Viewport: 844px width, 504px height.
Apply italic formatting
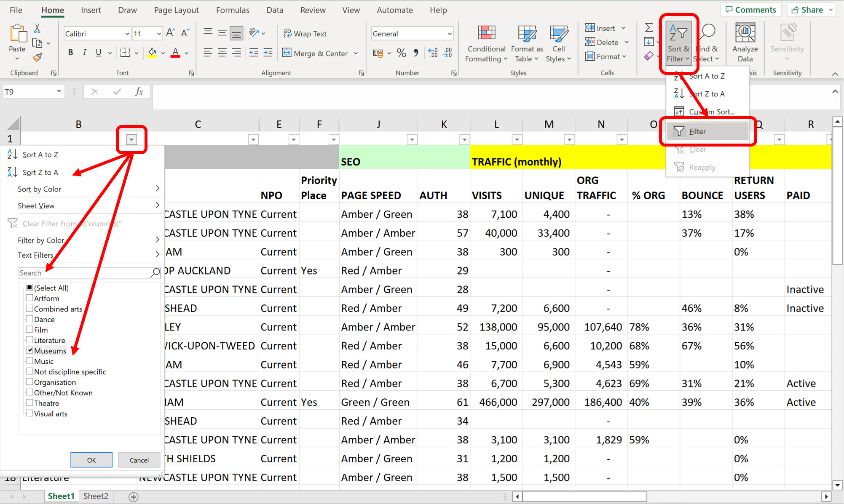click(x=84, y=52)
